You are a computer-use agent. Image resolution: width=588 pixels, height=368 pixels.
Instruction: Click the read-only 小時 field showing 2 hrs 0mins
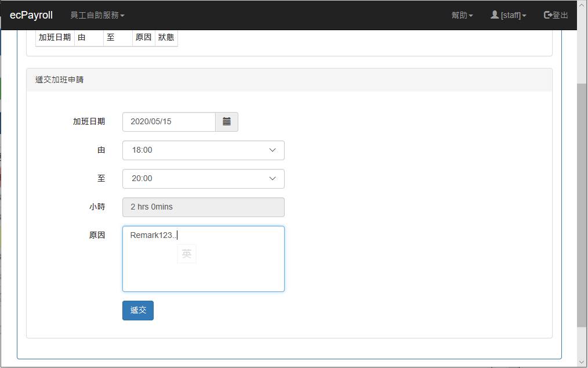click(204, 207)
